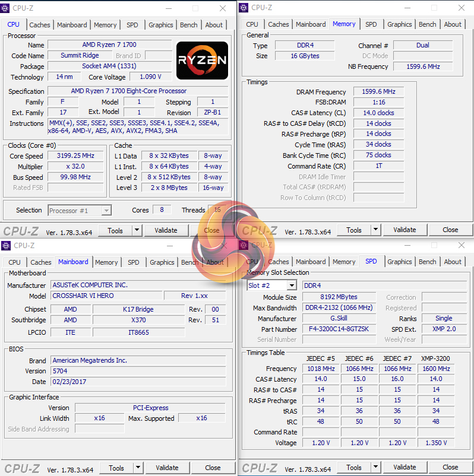Click Validate button in Memory window
Screen dimensions: 474x476
coord(405,230)
